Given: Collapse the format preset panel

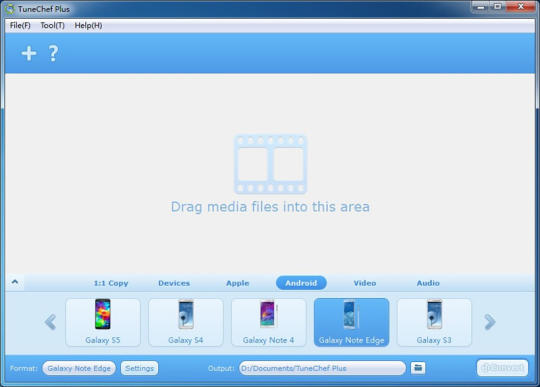Looking at the screenshot, I should tap(15, 282).
